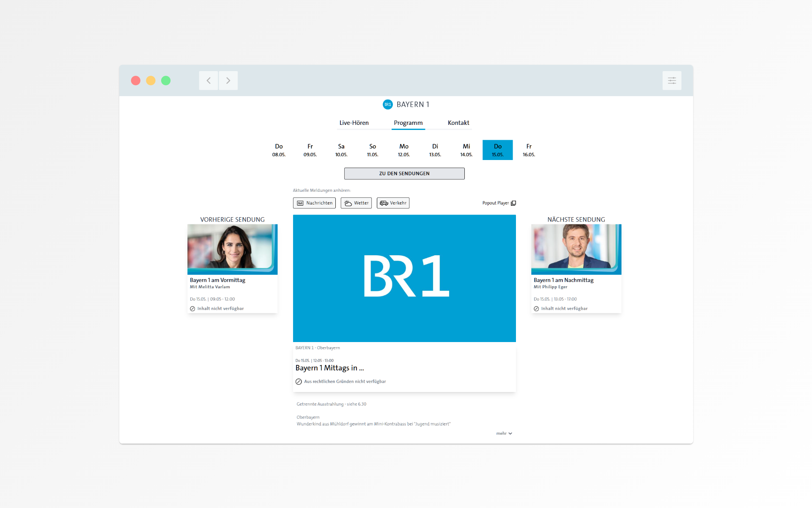The height and width of the screenshot is (508, 812).
Task: Click the Verkehr car icon
Action: click(384, 203)
